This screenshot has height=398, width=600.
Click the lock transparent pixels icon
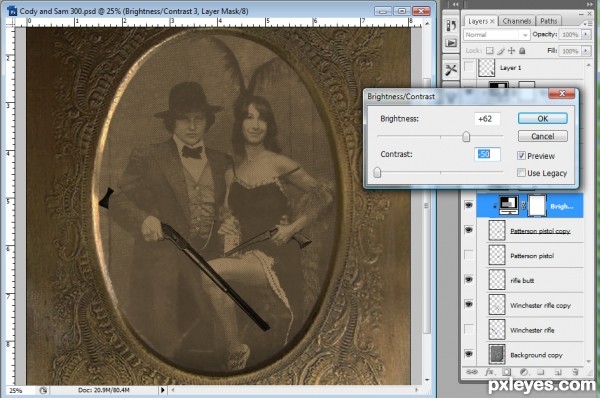point(489,51)
